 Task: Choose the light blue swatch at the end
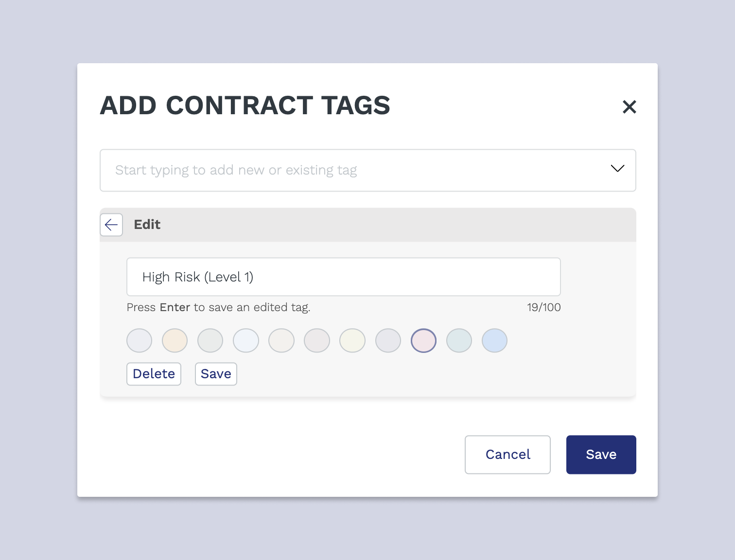(x=494, y=340)
